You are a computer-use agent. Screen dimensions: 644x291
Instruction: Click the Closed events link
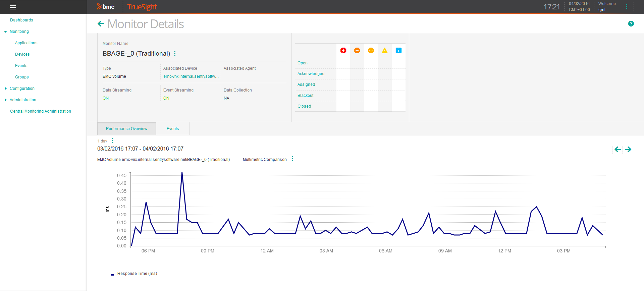(304, 106)
